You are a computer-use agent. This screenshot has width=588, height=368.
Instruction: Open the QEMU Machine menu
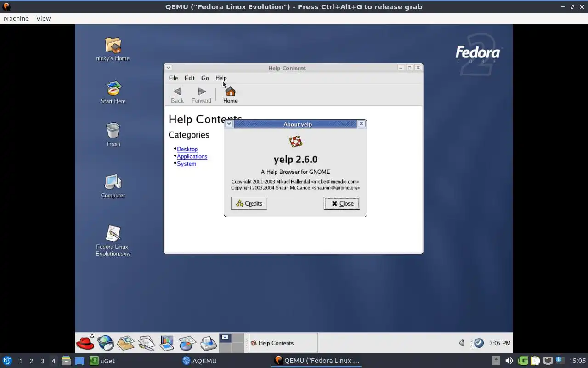[x=16, y=18]
